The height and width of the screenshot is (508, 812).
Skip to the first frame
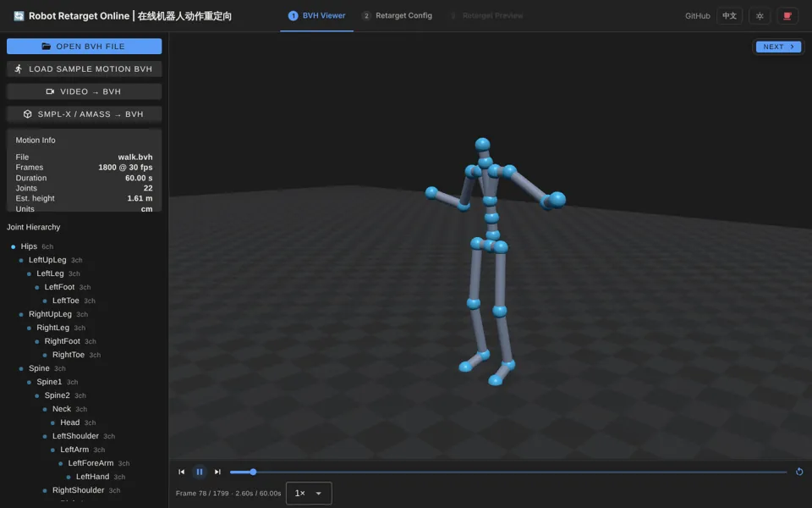pyautogui.click(x=181, y=472)
